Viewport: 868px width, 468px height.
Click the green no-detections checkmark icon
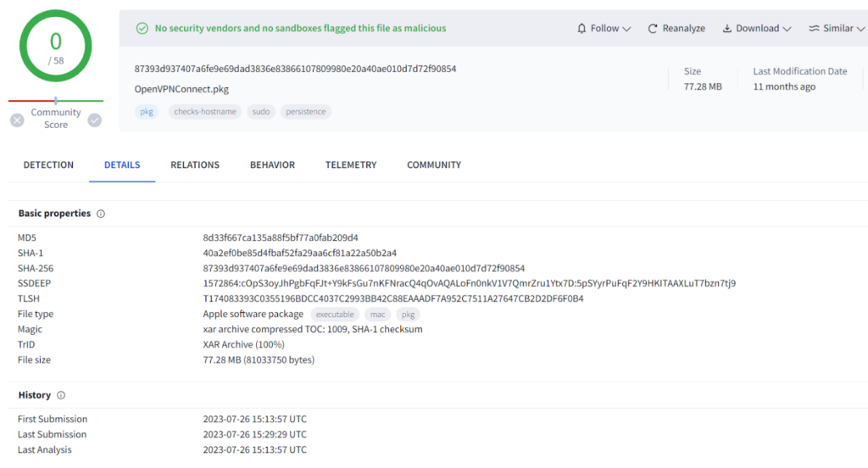(x=142, y=29)
